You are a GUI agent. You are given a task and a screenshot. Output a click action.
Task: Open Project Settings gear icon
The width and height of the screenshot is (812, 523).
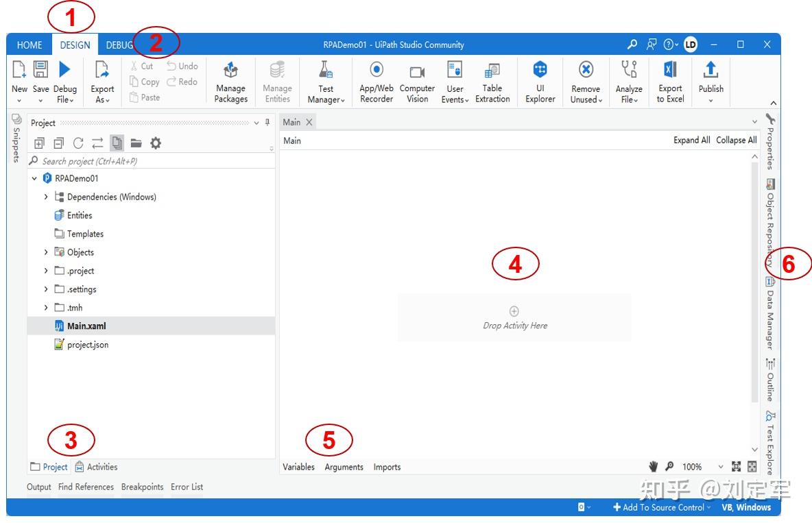[156, 143]
